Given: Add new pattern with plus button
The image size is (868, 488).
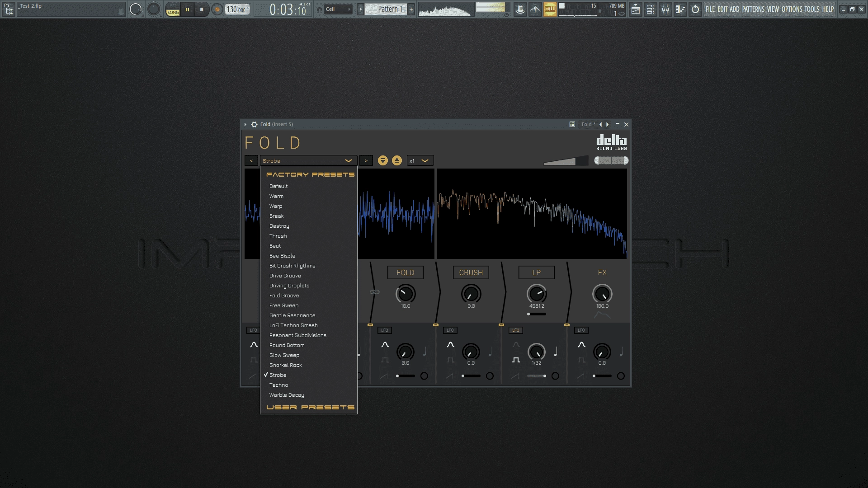Looking at the screenshot, I should coord(411,9).
